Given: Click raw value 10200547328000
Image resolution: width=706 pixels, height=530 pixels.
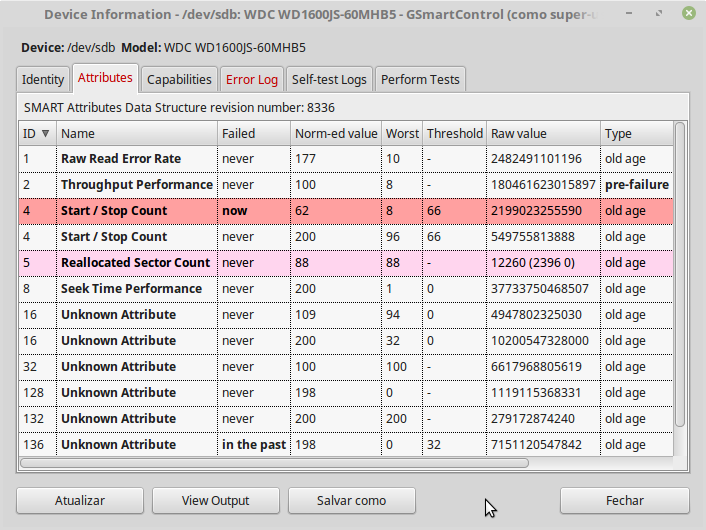Looking at the screenshot, I should point(539,340).
